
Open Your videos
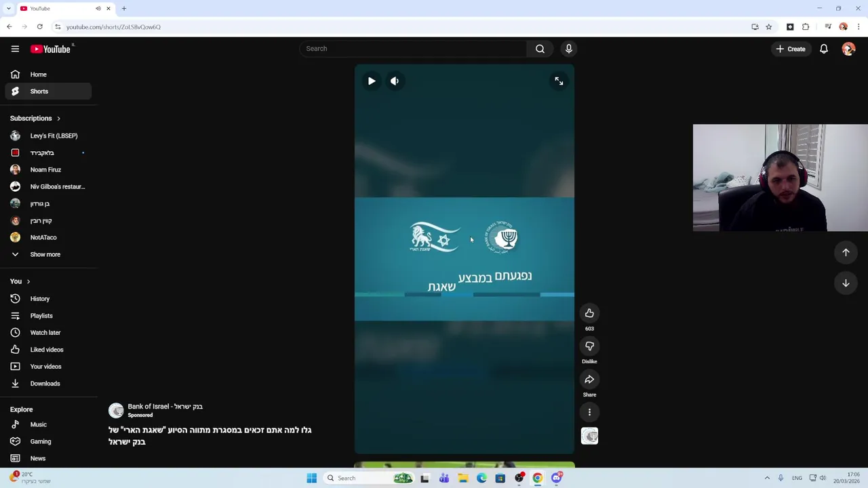point(47,367)
